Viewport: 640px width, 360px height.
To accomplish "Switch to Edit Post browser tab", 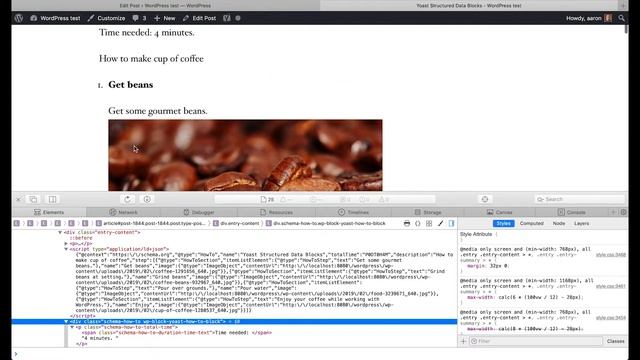I will (165, 5).
